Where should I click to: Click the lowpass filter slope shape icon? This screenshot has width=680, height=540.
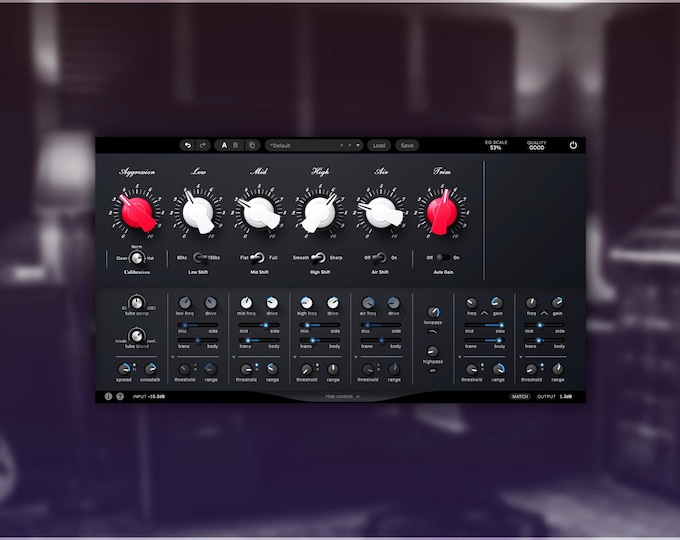pos(433,331)
